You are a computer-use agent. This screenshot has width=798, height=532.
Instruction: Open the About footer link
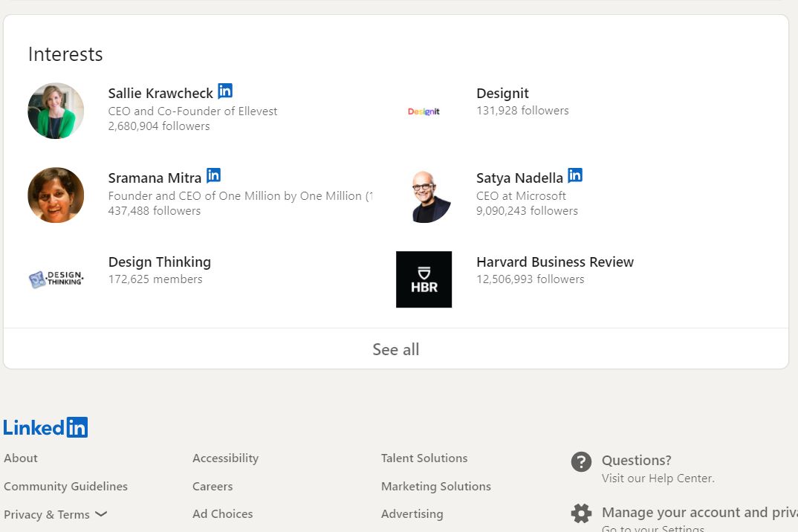pos(21,458)
